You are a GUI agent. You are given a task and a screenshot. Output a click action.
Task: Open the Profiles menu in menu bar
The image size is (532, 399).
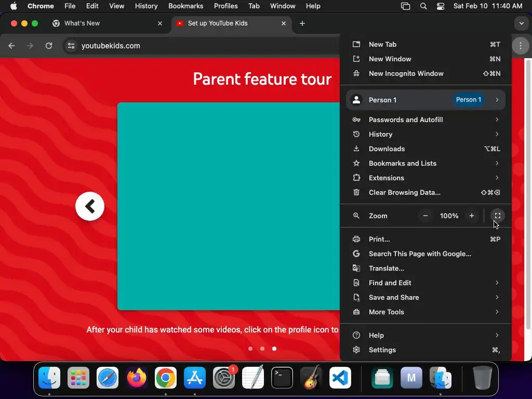tap(225, 6)
